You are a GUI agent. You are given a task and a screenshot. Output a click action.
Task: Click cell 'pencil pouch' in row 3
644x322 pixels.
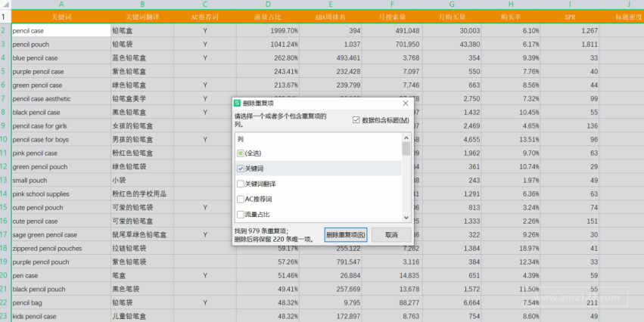61,45
